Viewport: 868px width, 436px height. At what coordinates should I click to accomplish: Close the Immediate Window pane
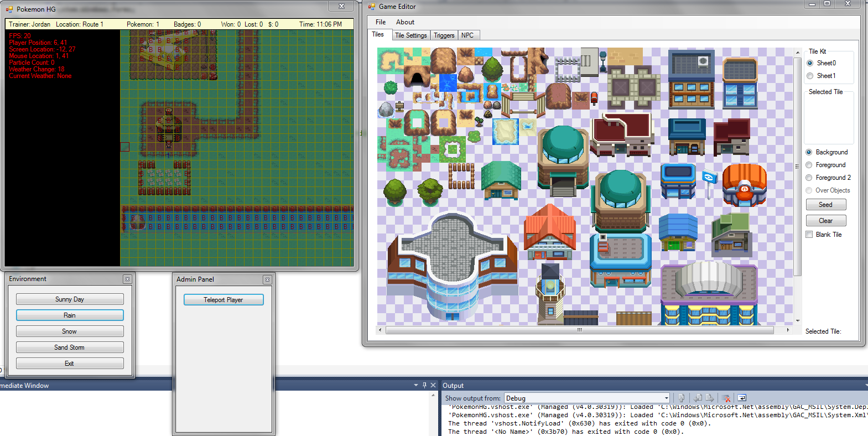[x=433, y=385]
